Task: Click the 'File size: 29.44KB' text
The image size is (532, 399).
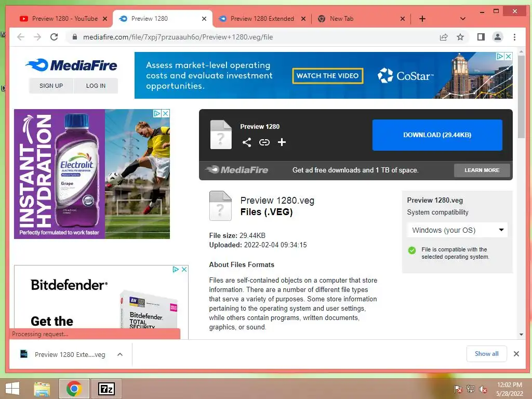Action: pyautogui.click(x=237, y=235)
